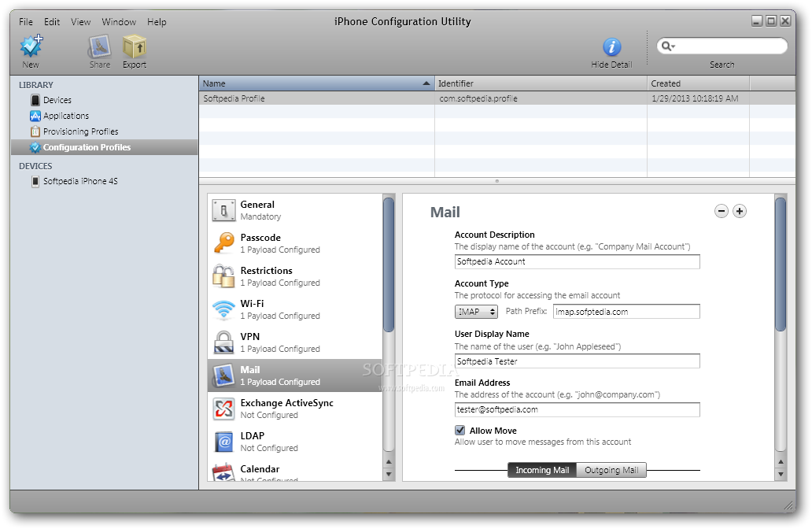Open the File menu
The height and width of the screenshot is (529, 812).
click(x=26, y=22)
